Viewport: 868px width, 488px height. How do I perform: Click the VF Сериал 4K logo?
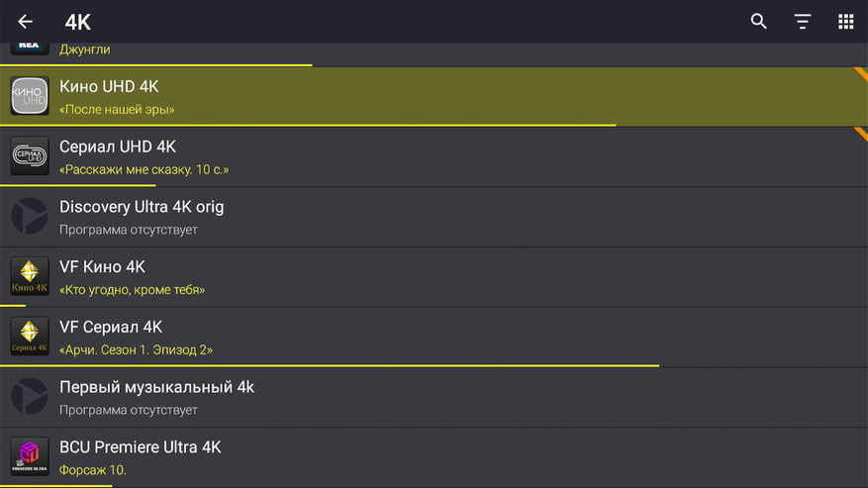click(x=30, y=337)
